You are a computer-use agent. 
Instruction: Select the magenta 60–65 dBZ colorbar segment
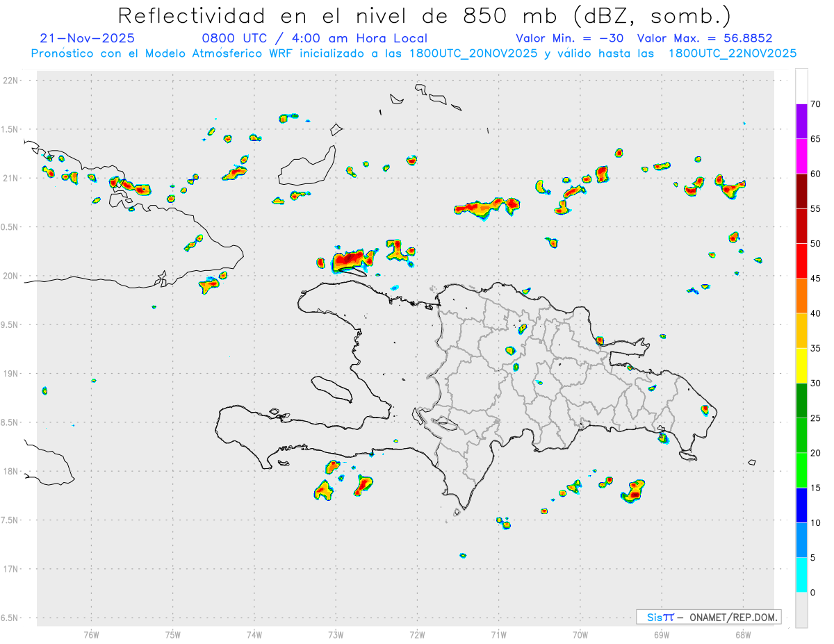[801, 156]
